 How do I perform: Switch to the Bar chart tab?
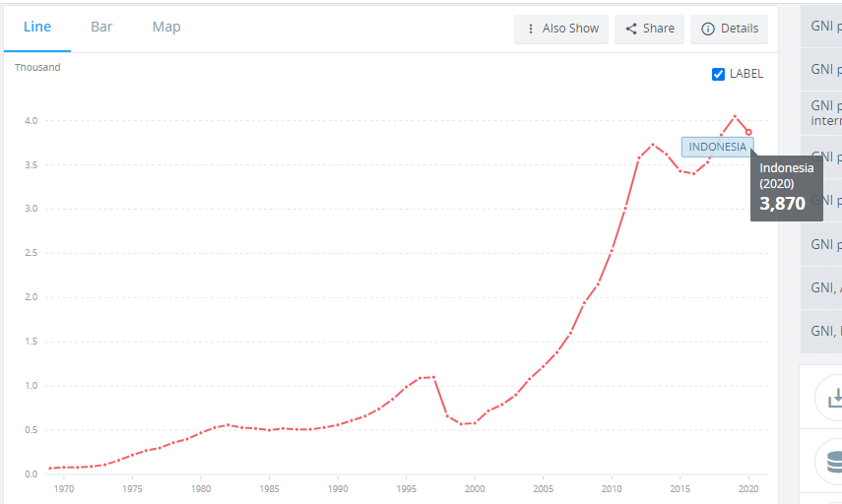coord(101,27)
